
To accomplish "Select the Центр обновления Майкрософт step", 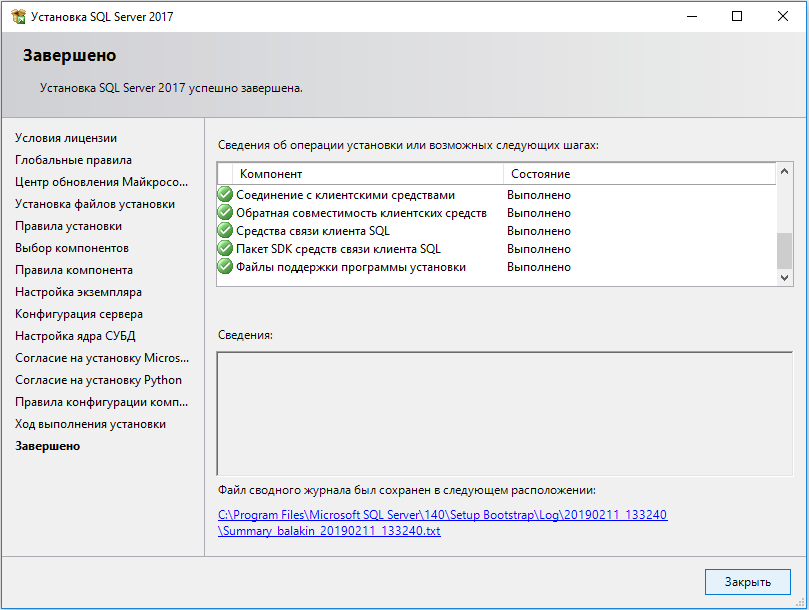I will point(102,182).
